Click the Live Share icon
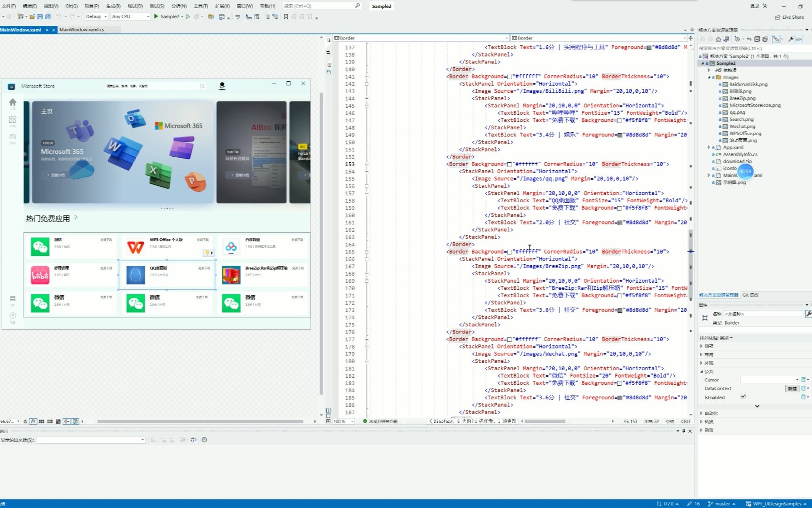This screenshot has width=812, height=508. click(x=778, y=17)
